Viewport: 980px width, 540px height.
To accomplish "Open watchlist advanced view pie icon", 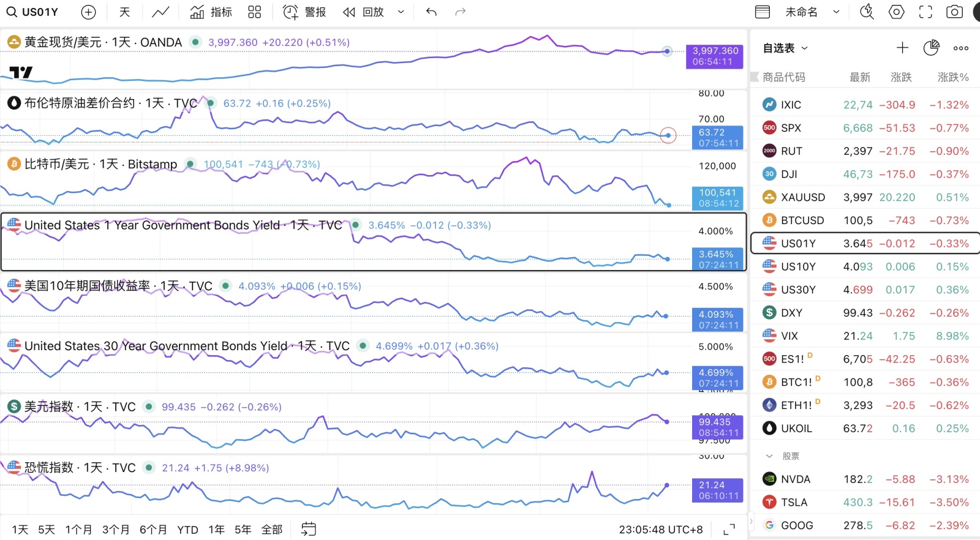I will [931, 48].
